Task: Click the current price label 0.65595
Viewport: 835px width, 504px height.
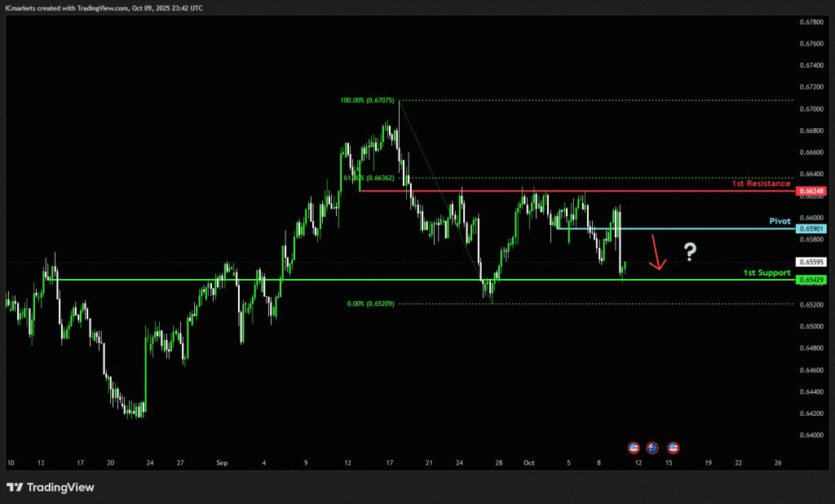Action: [812, 263]
